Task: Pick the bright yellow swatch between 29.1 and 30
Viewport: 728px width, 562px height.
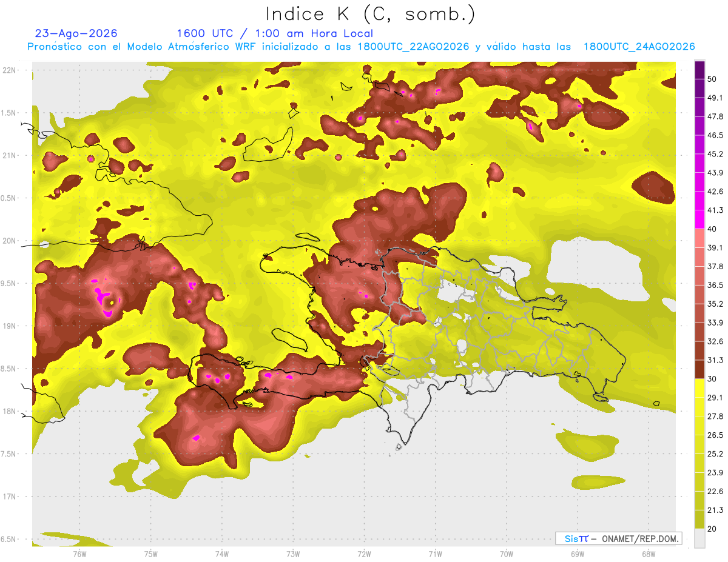Action: (699, 388)
